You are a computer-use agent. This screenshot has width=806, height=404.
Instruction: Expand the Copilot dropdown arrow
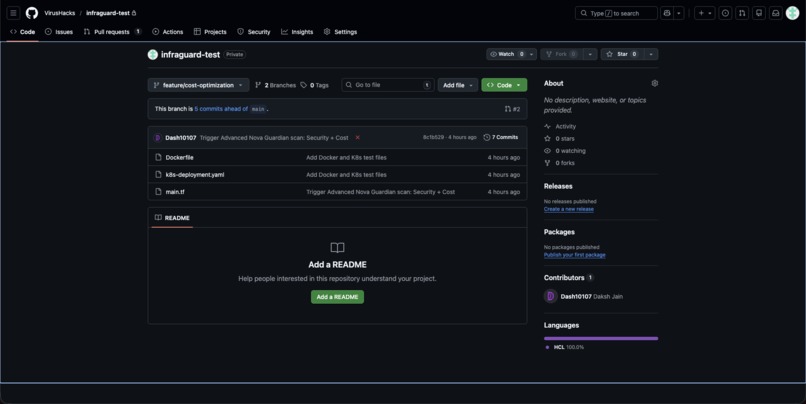[679, 13]
